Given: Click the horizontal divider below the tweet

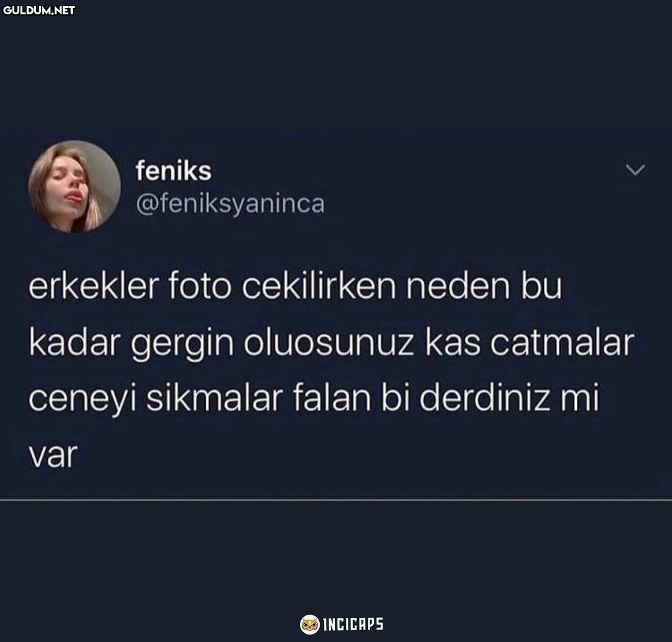Looking at the screenshot, I should tap(336, 499).
